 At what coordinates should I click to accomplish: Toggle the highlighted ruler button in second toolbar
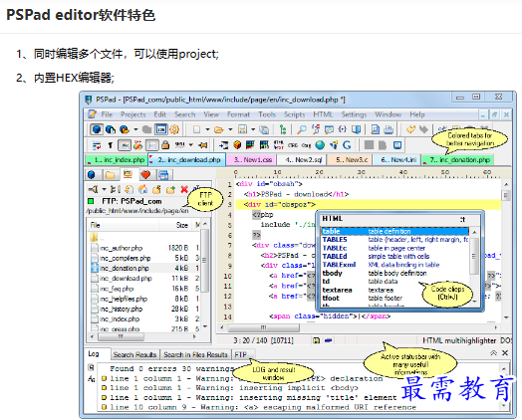tap(151, 145)
